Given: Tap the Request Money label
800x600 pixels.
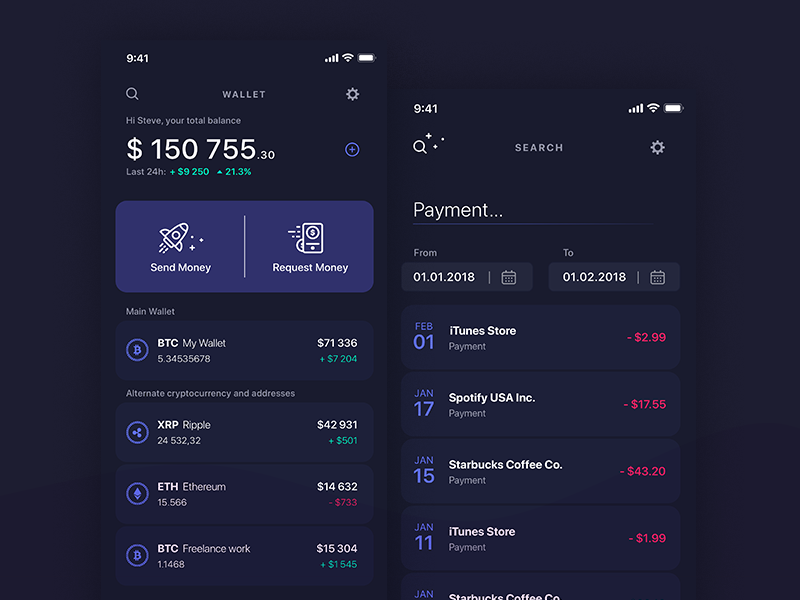Looking at the screenshot, I should (310, 267).
